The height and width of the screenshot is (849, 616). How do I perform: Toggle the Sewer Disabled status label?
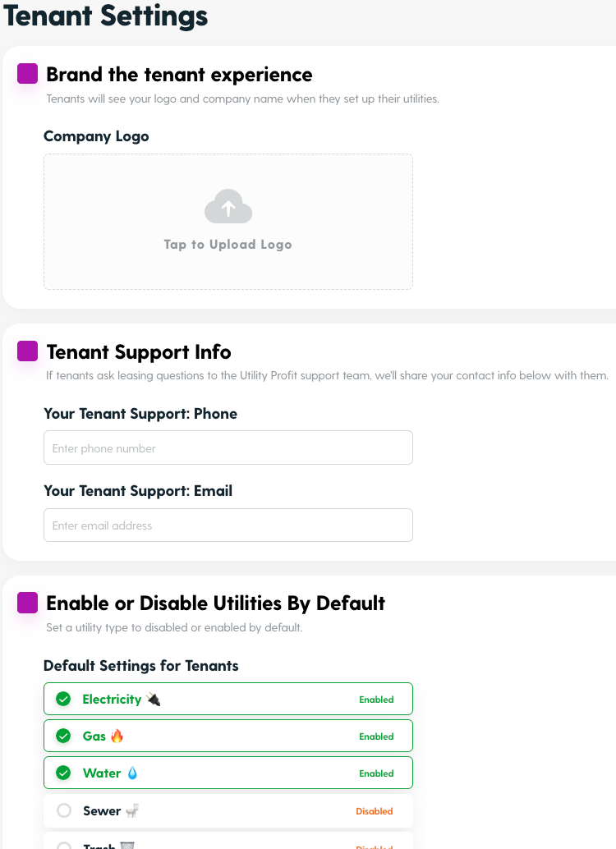(375, 811)
